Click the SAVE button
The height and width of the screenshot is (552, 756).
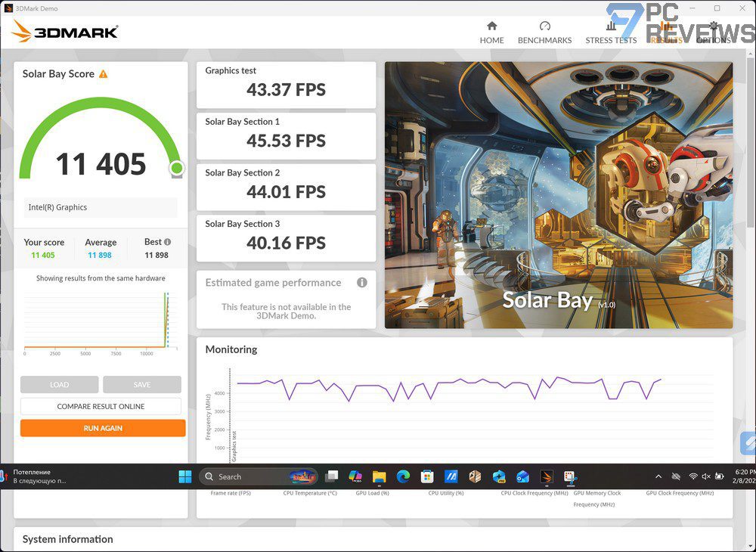pos(142,385)
